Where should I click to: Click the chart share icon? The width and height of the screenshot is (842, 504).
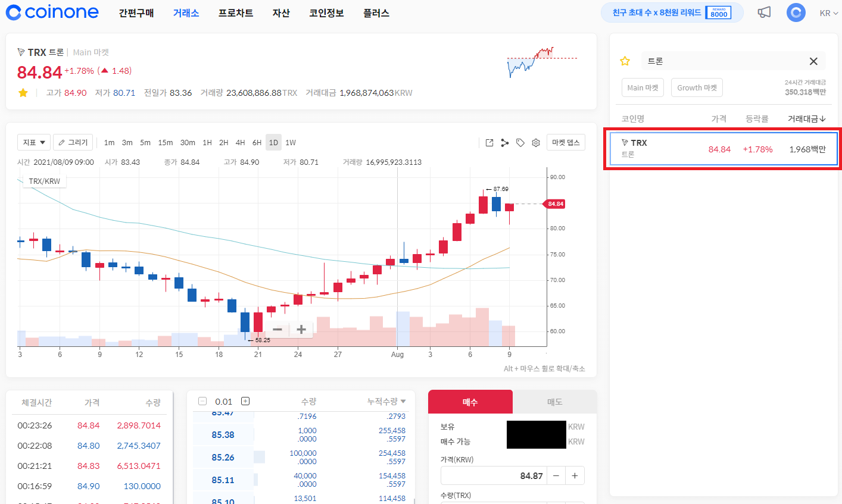[x=505, y=143]
